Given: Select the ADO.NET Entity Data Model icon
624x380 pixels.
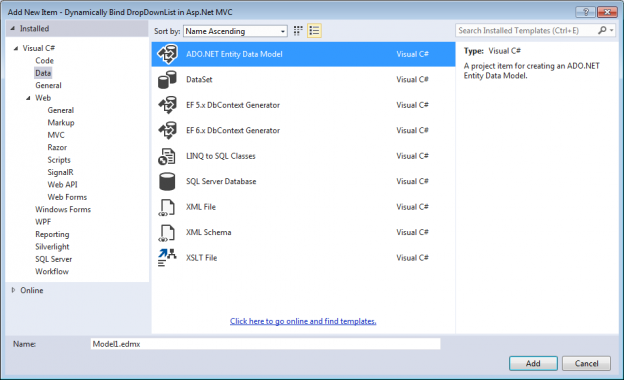Looking at the screenshot, I should tap(167, 54).
